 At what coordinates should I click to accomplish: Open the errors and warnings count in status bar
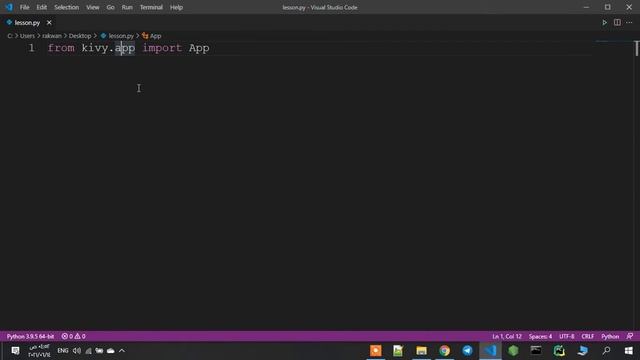pyautogui.click(x=73, y=336)
